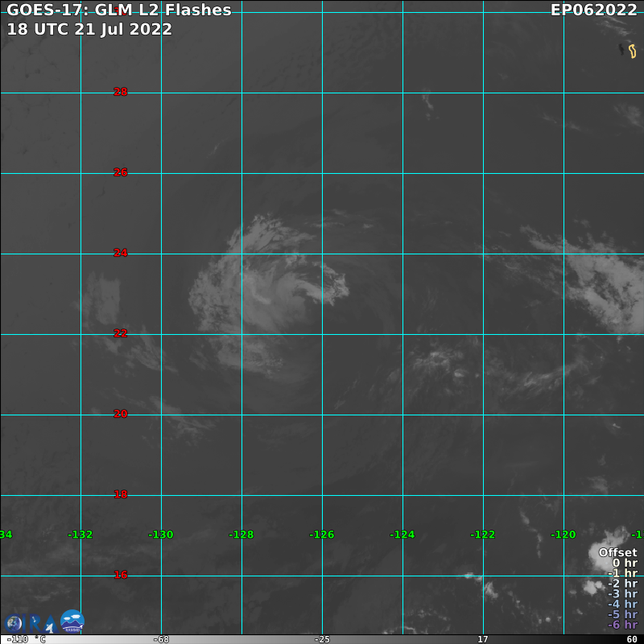The height and width of the screenshot is (644, 644).
Task: Click the CIRA logo at bottom left
Action: tap(31, 624)
